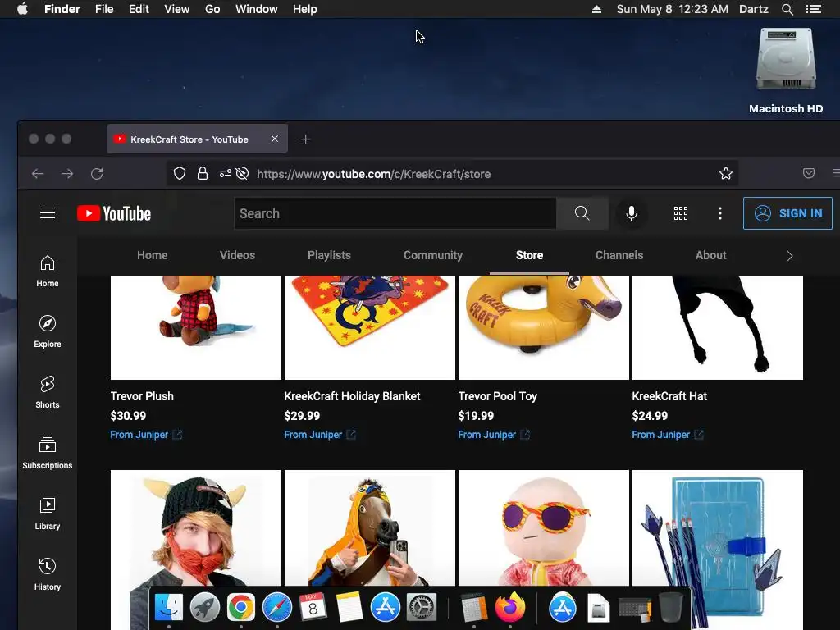840x630 pixels.
Task: Launch Google Chrome from the Dock
Action: 241,608
